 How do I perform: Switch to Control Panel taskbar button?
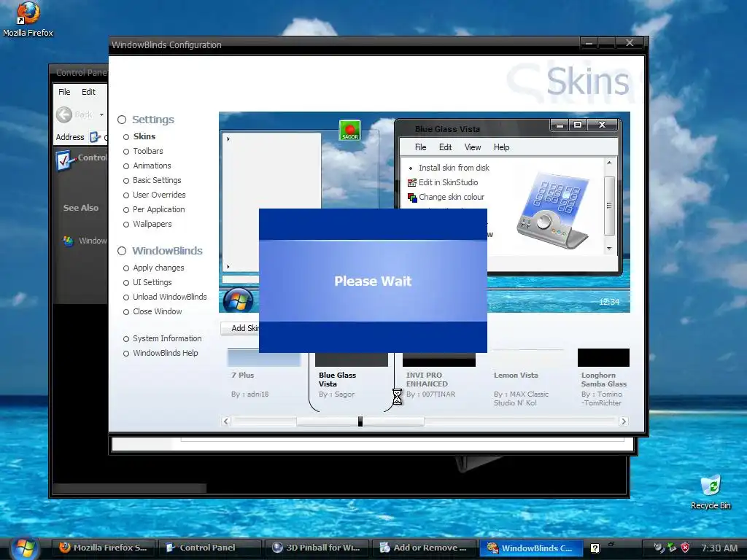(x=209, y=548)
